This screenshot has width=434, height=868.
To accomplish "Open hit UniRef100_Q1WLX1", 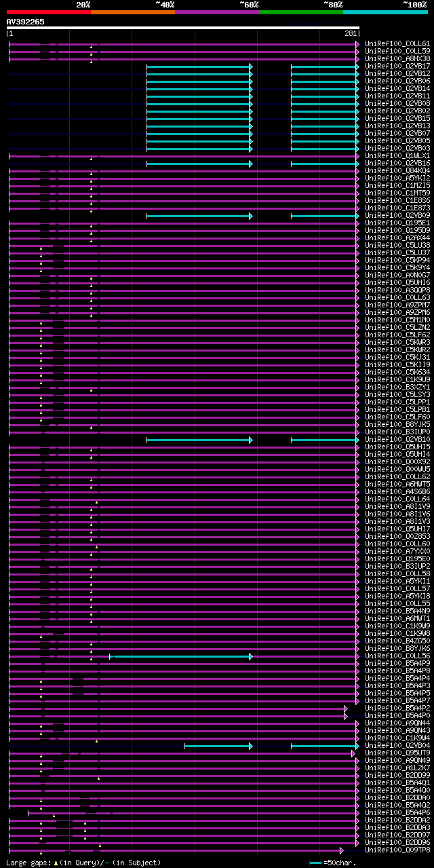I will tap(397, 155).
